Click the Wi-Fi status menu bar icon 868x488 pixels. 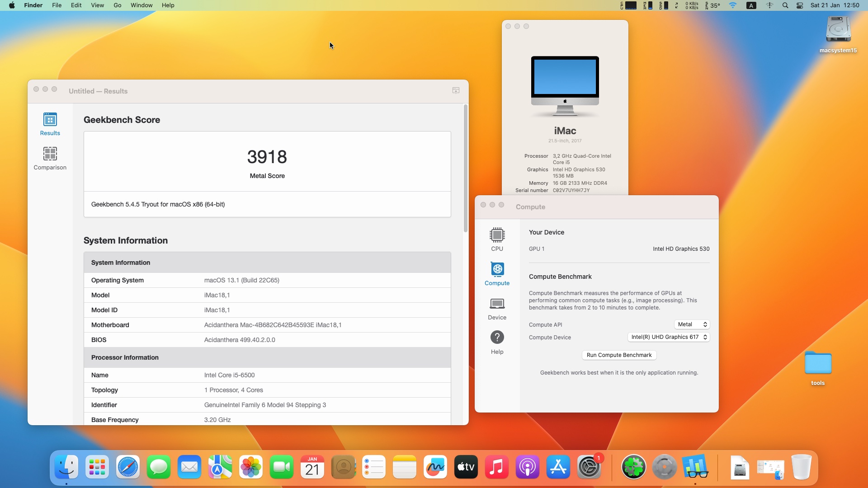733,5
